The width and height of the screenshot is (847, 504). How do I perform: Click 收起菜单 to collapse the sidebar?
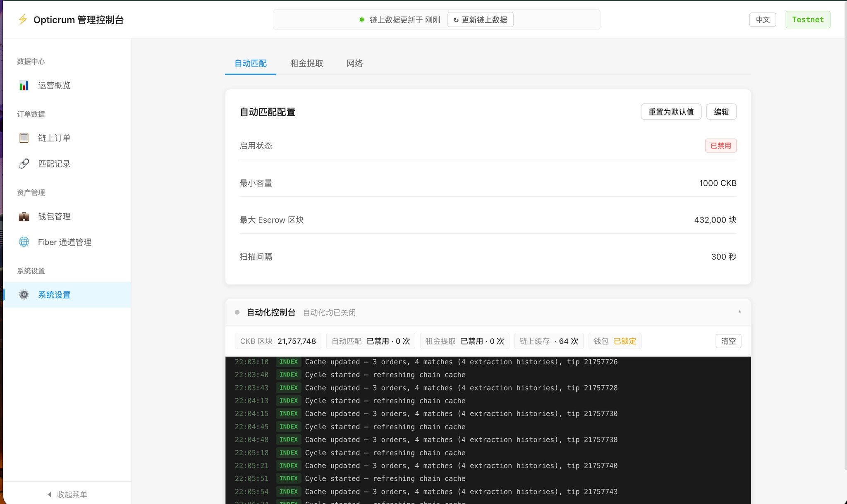pyautogui.click(x=67, y=494)
